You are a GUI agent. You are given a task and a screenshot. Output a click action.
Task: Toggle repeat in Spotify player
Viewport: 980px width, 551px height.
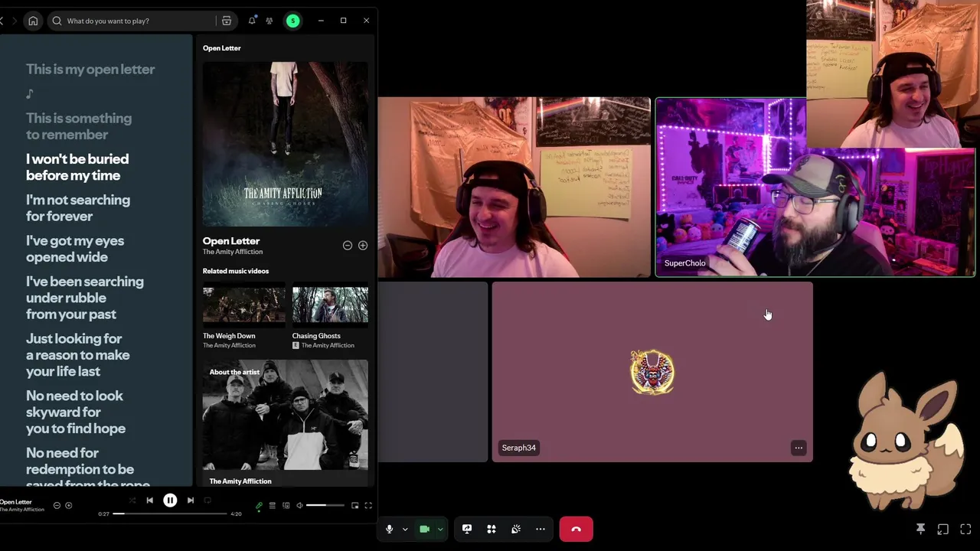pyautogui.click(x=207, y=500)
